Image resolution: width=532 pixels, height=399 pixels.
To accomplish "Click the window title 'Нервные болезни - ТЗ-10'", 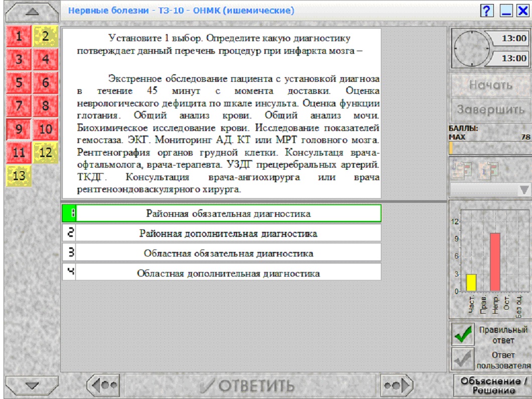I will [x=181, y=11].
